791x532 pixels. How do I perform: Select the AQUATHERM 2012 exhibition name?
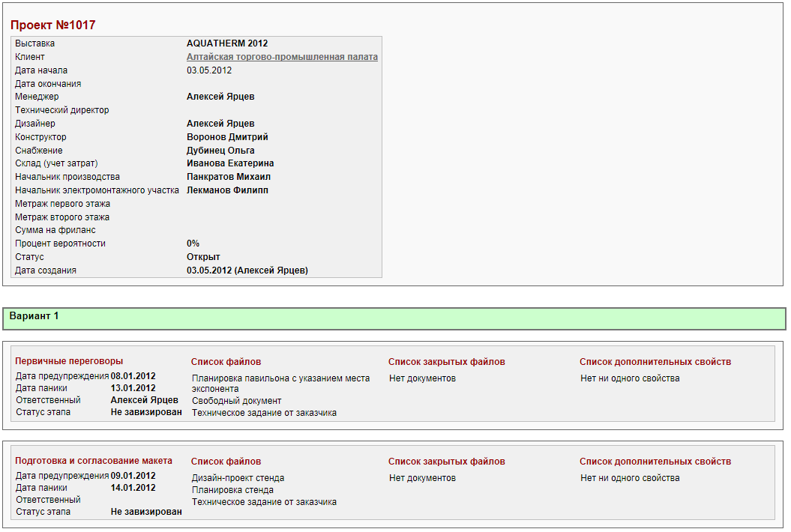pyautogui.click(x=227, y=43)
